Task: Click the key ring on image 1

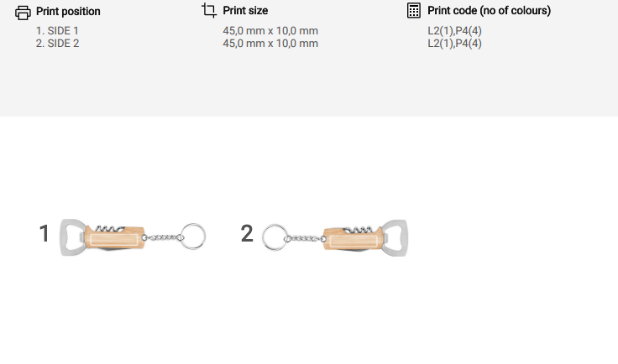Action: tap(194, 236)
